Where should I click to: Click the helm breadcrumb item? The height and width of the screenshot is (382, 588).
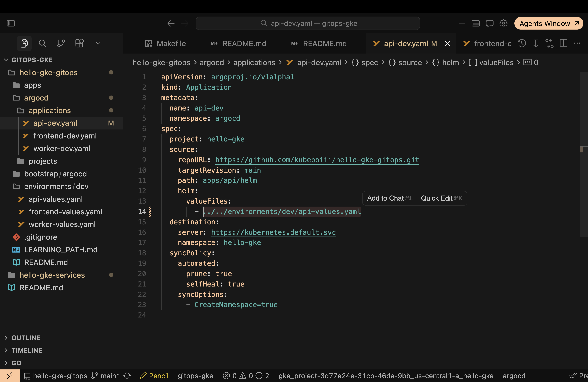(x=445, y=63)
